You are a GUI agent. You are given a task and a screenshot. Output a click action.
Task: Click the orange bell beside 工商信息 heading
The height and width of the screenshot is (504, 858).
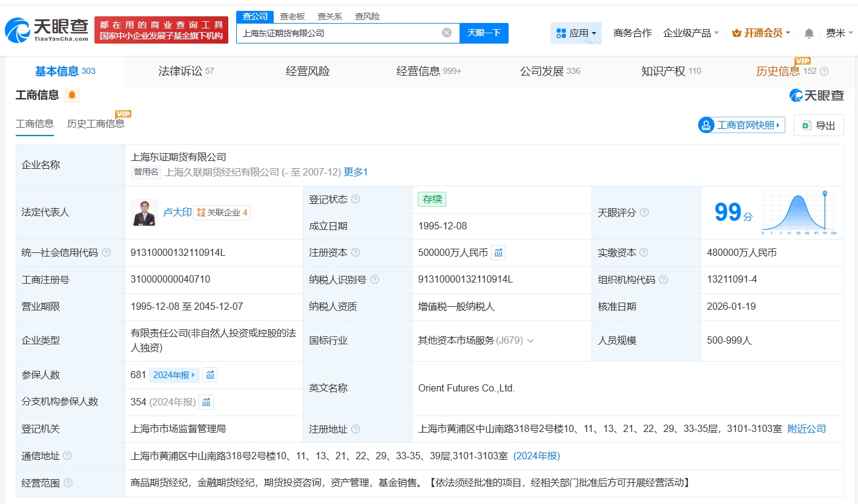72,95
